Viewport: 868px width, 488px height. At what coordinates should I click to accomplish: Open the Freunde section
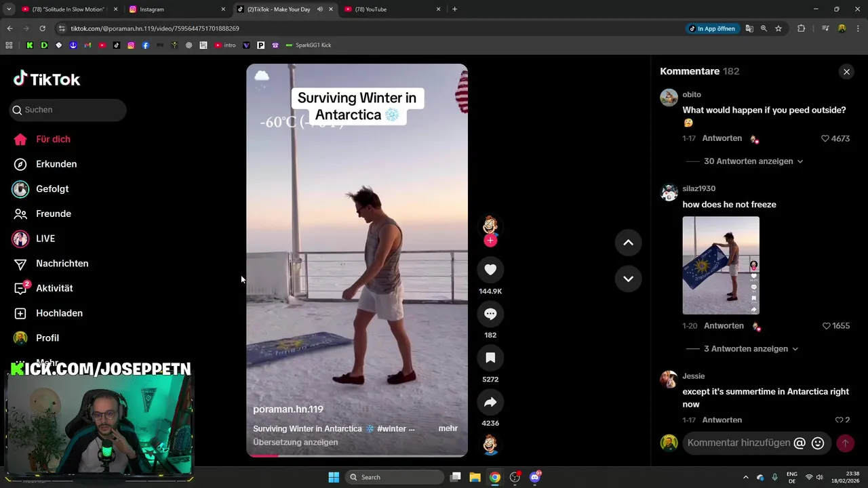(43, 213)
